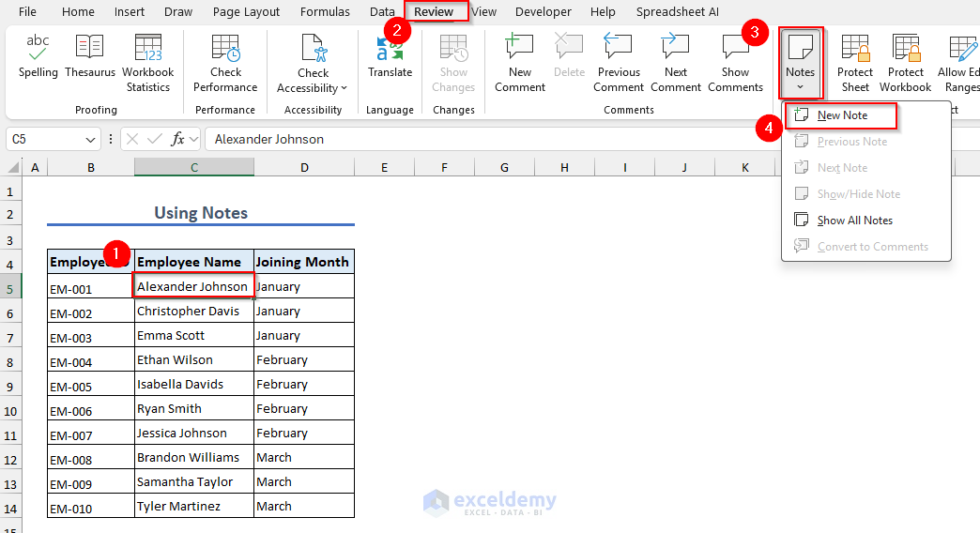Select Next Note menu entry
The image size is (980, 533).
point(866,168)
